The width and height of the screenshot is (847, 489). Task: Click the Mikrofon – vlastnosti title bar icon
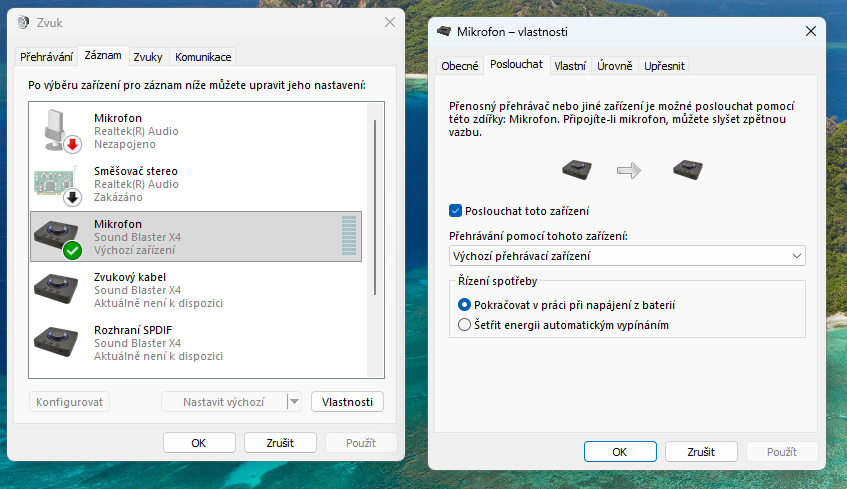point(444,31)
